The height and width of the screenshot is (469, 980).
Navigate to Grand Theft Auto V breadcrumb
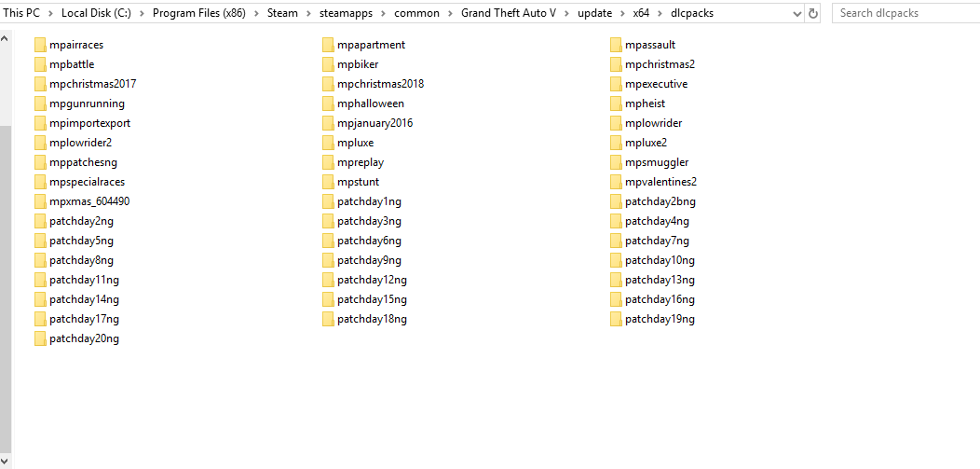[509, 13]
